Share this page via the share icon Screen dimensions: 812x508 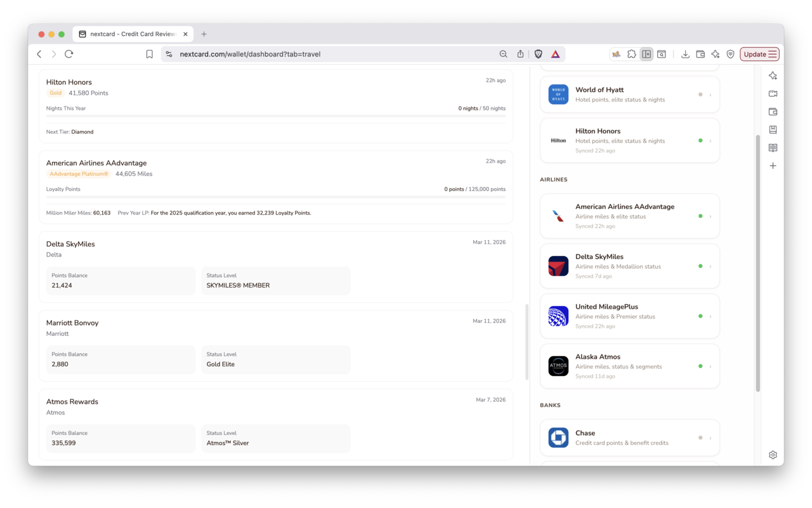click(x=521, y=54)
